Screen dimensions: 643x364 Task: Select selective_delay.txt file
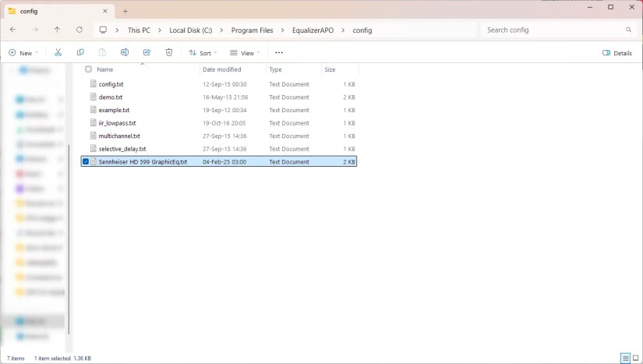pyautogui.click(x=122, y=149)
